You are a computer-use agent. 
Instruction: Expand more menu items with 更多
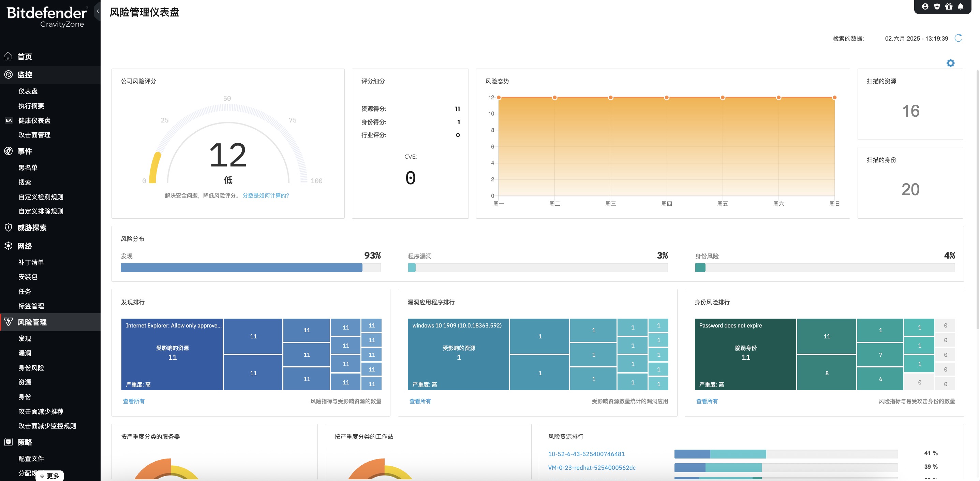49,476
